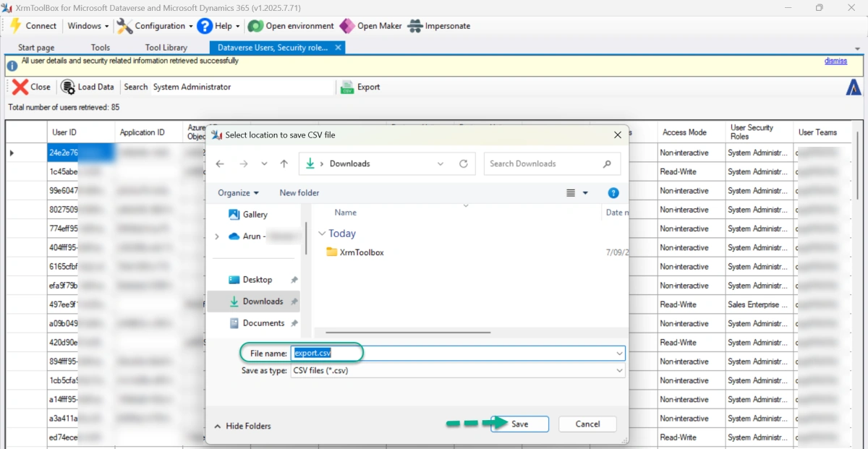Dismiss the yellow notification via dismiss link
Viewport: 868px width, 449px height.
(x=835, y=61)
